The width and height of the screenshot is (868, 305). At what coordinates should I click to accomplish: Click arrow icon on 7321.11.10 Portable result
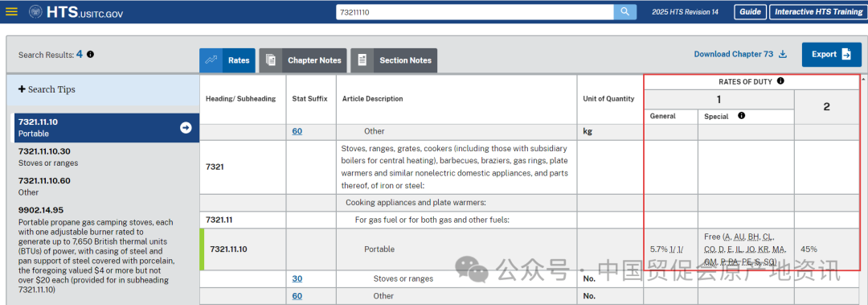point(186,127)
